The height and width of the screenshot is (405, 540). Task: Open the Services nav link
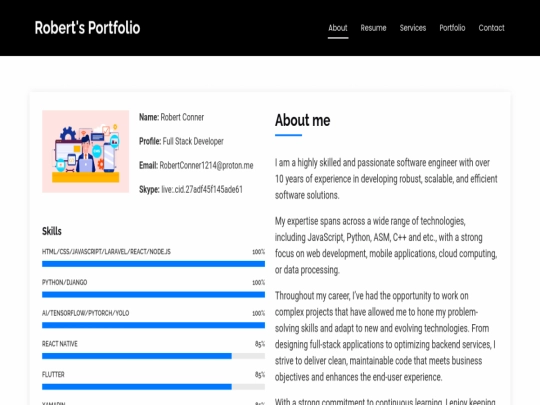tap(413, 28)
